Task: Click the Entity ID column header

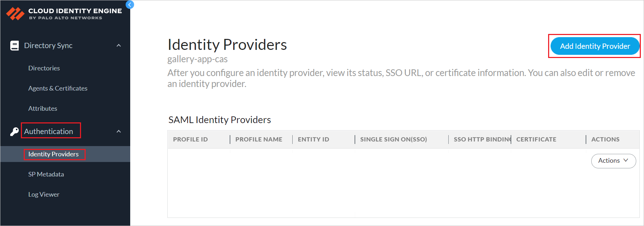Action: [x=314, y=139]
